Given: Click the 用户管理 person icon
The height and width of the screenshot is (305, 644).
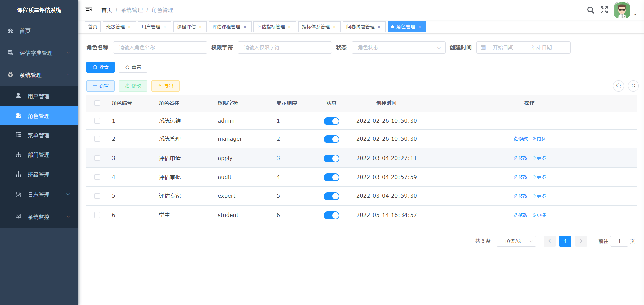Looking at the screenshot, I should 18,96.
